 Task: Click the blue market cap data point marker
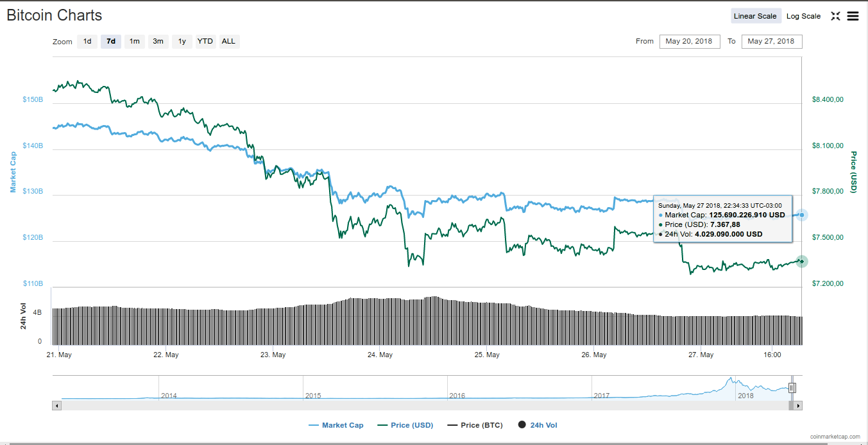(802, 215)
